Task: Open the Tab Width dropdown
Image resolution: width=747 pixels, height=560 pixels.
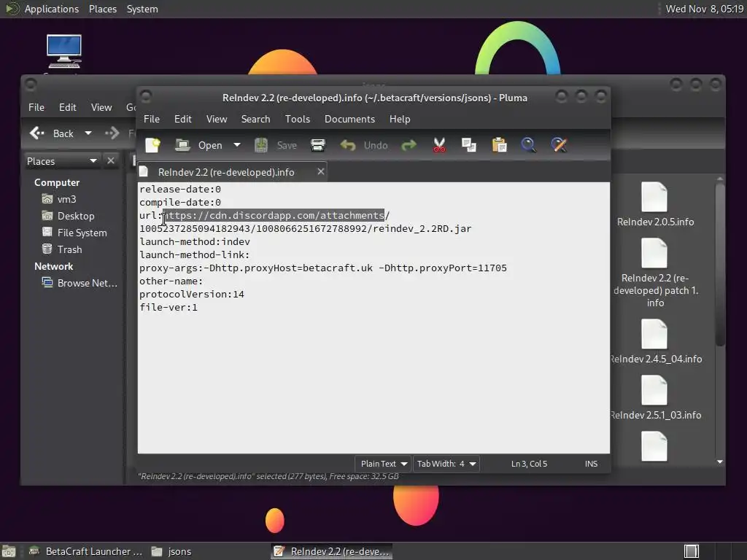Action: click(x=446, y=463)
